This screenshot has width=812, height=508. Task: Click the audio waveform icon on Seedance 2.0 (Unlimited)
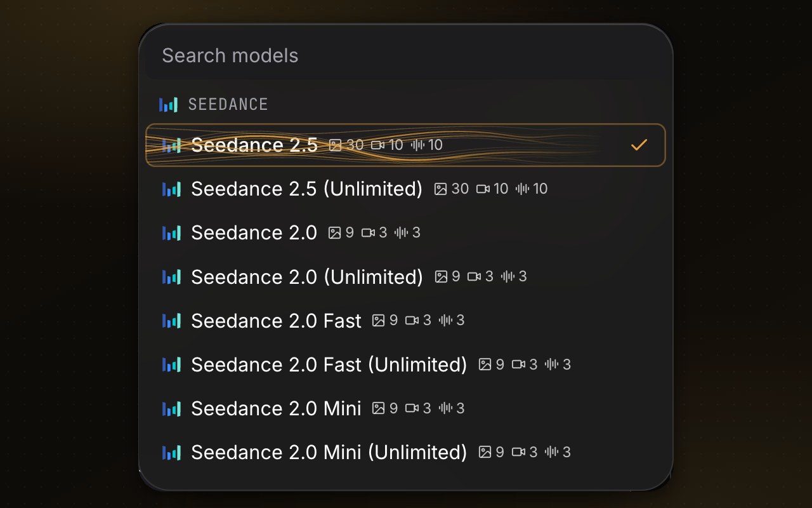point(507,276)
